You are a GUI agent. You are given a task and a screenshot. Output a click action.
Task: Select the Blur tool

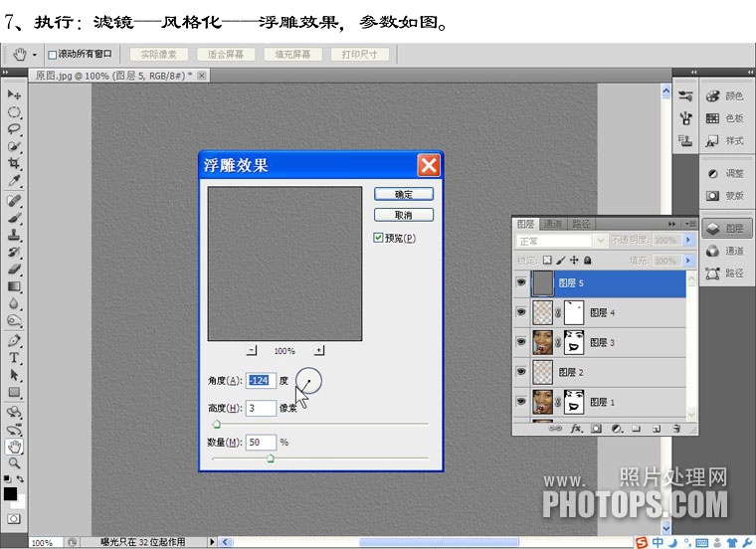tap(14, 303)
